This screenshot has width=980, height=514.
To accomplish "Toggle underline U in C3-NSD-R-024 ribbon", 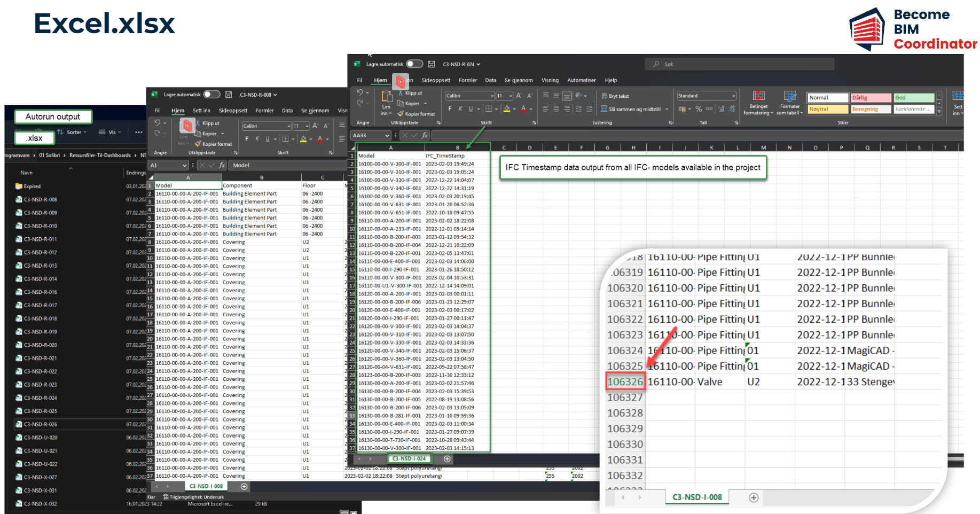I will (x=471, y=109).
